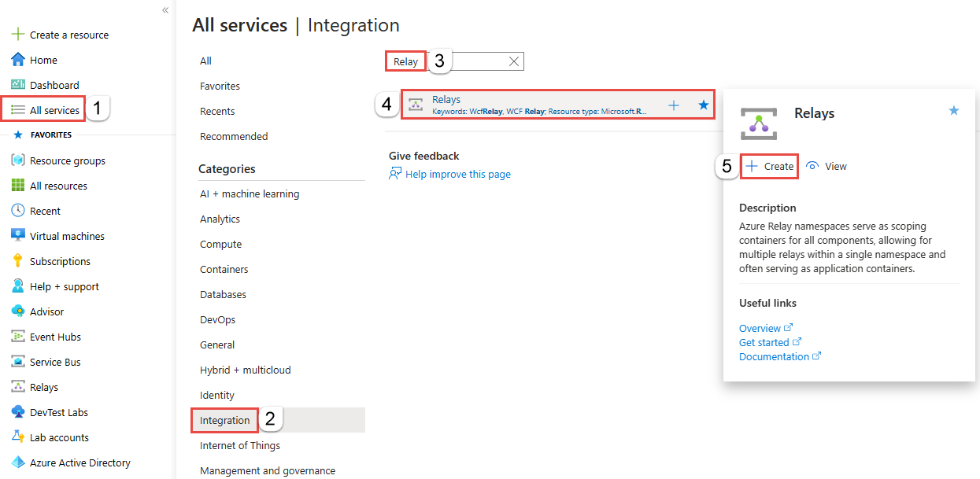Click the plus icon on the Relays result
980x479 pixels.
click(x=674, y=104)
